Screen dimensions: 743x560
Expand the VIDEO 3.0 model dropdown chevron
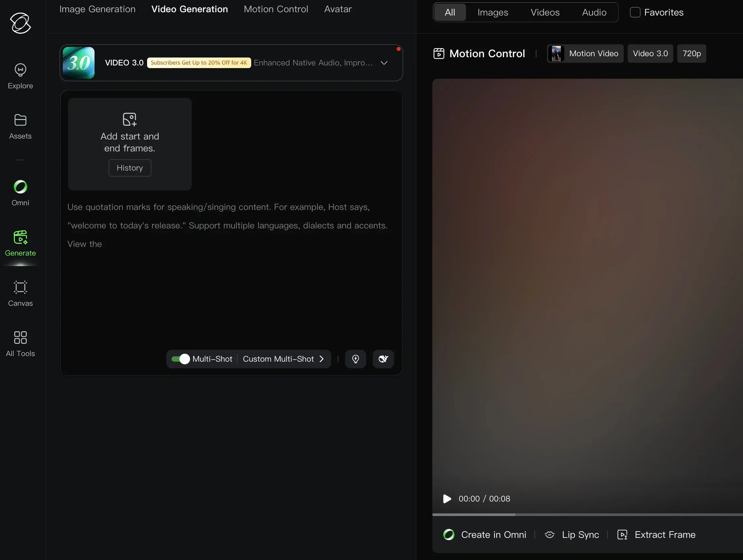click(384, 63)
